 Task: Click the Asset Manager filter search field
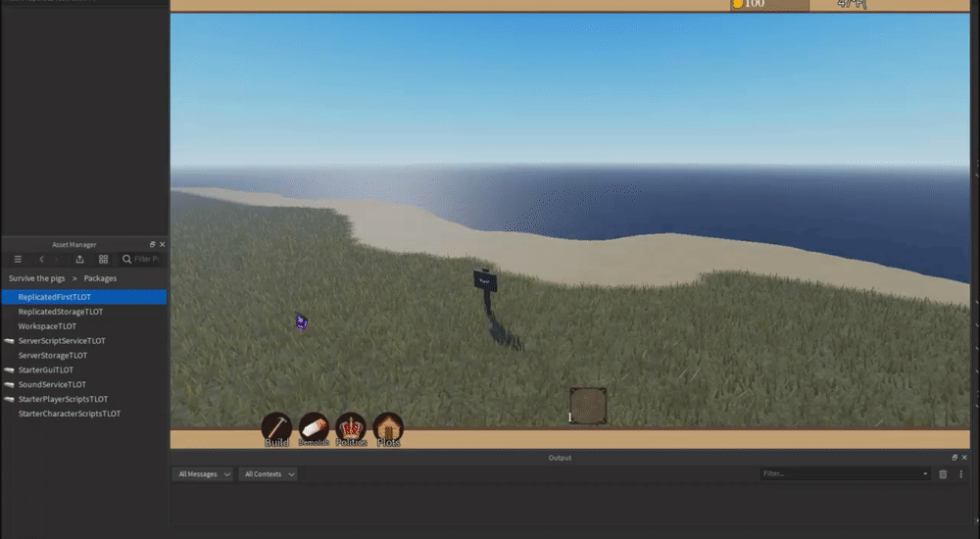coord(141,259)
